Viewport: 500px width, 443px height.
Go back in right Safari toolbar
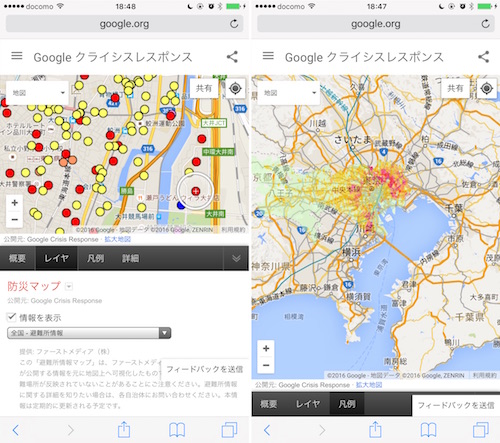[267, 430]
